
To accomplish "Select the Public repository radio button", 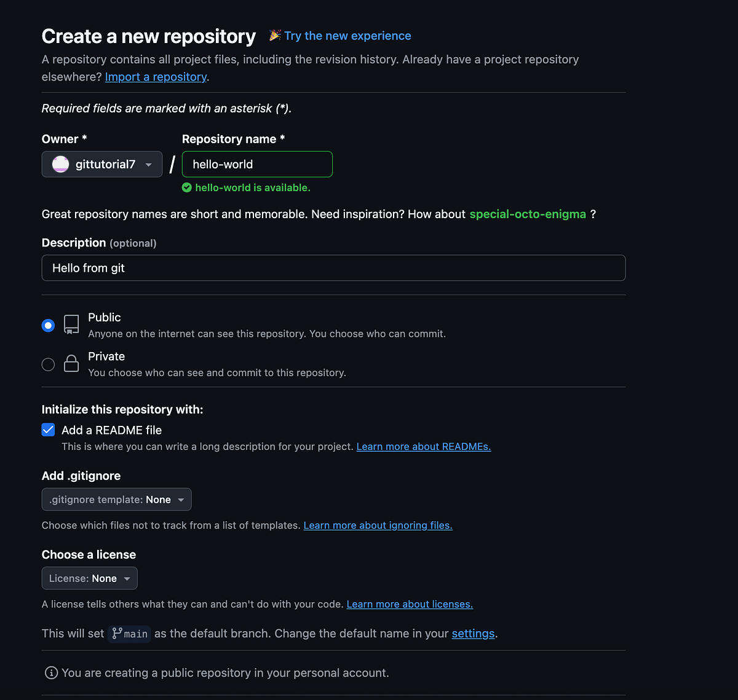I will pyautogui.click(x=48, y=325).
